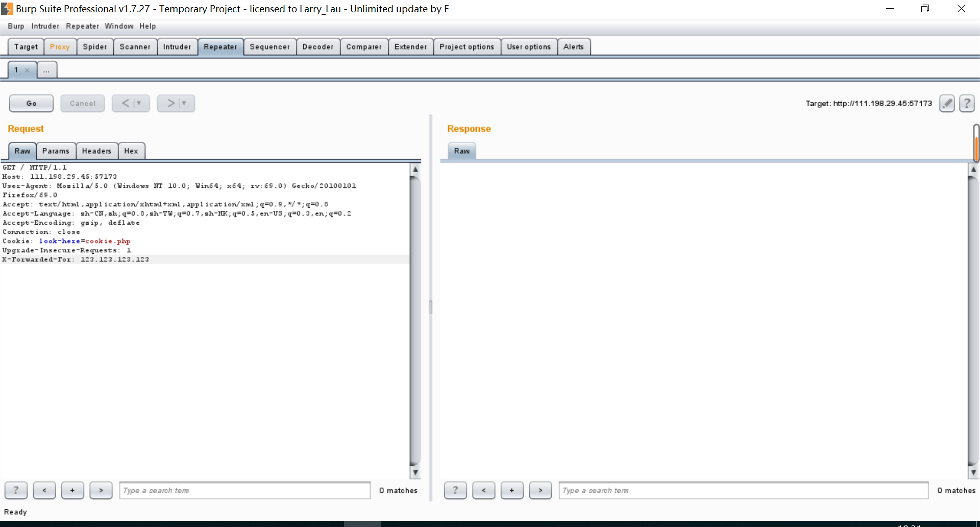The width and height of the screenshot is (980, 527).
Task: Click the Target URL text
Action: coord(869,104)
